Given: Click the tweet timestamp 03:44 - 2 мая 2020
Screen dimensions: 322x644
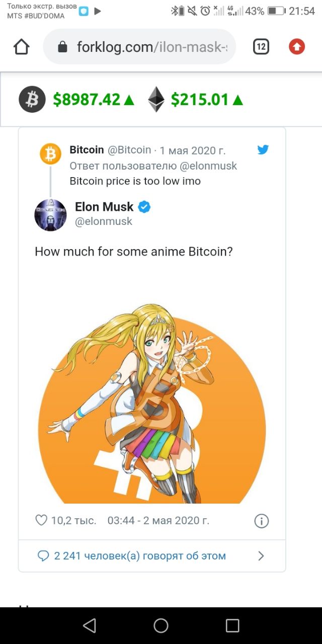Looking at the screenshot, I should [158, 520].
